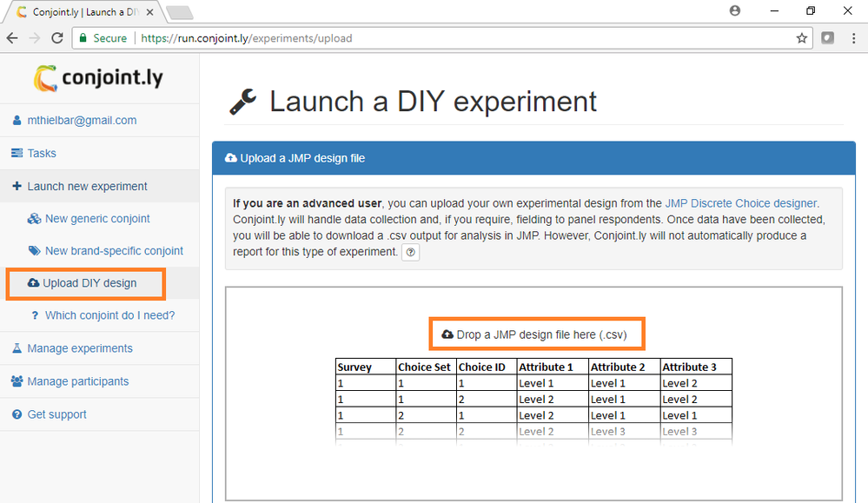Screen dimensions: 868x503
Task: Reload the page with the refresh icon
Action: 57,38
